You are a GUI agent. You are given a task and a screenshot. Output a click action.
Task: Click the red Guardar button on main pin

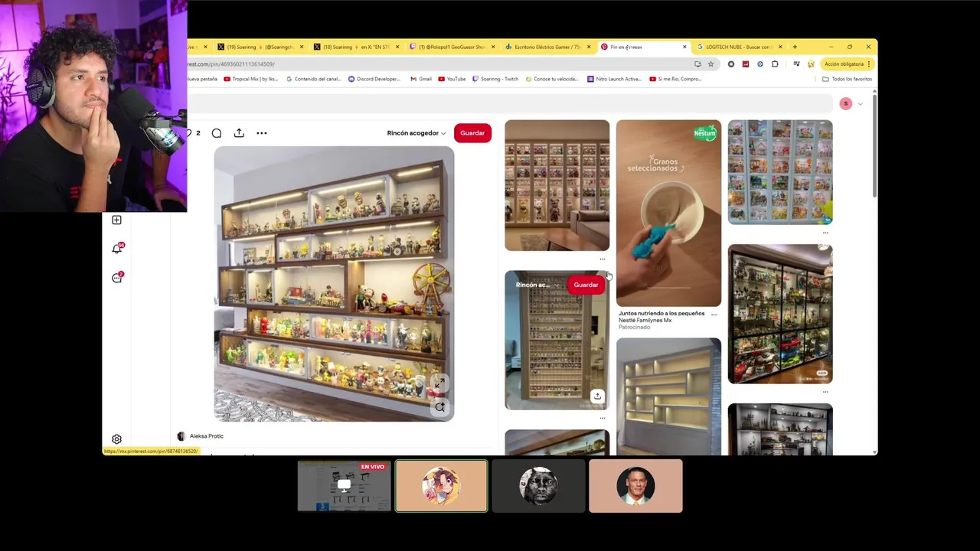pyautogui.click(x=472, y=133)
